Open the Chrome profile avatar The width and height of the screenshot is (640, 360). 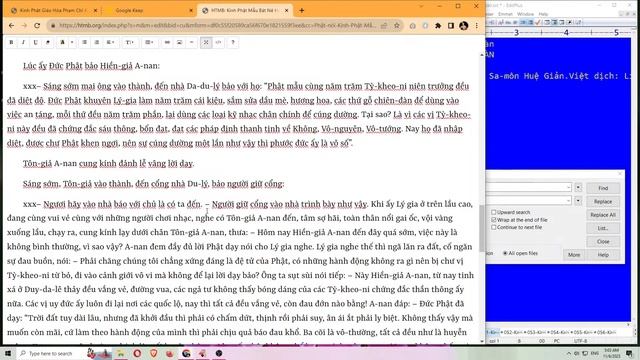[464, 26]
